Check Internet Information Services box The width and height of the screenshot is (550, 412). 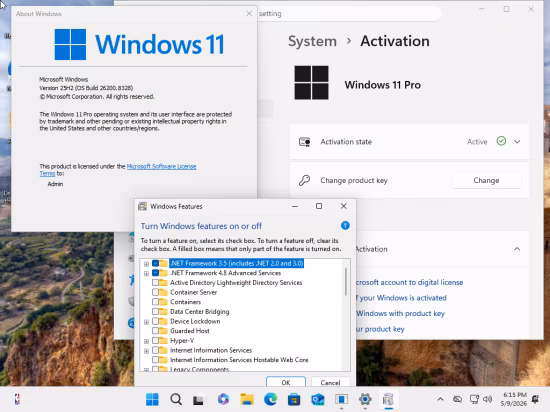[155, 350]
